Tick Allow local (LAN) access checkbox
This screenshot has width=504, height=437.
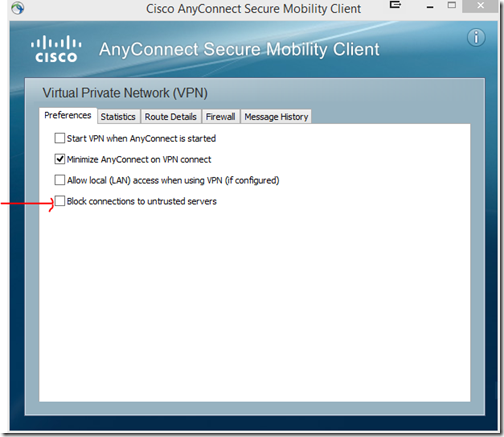tap(60, 180)
